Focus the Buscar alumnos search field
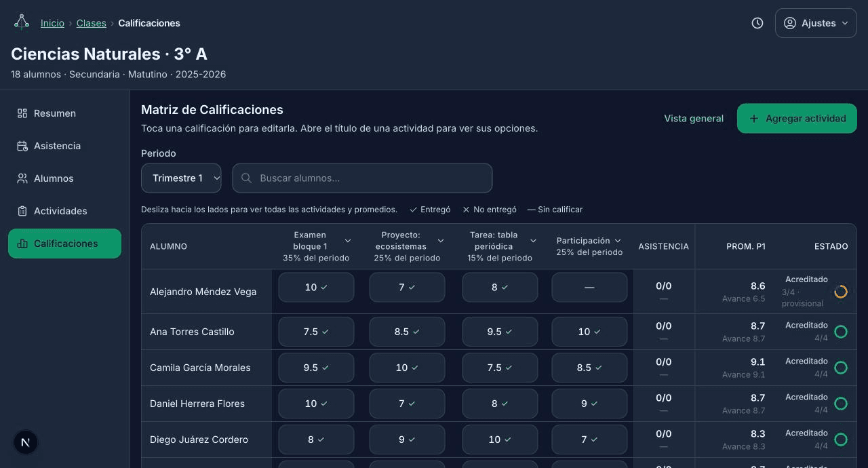Screen dimensions: 868x468 [362, 178]
